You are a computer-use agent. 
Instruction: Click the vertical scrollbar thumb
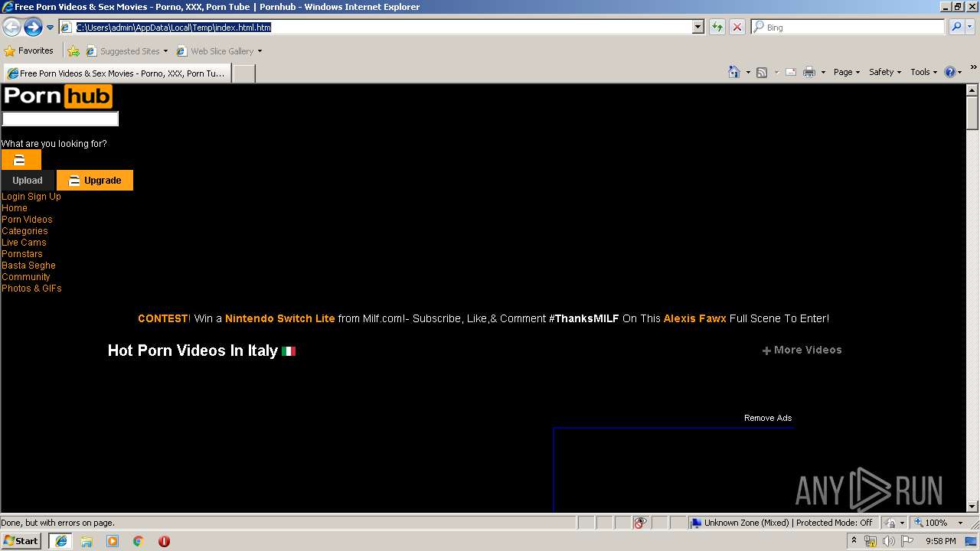pyautogui.click(x=972, y=112)
